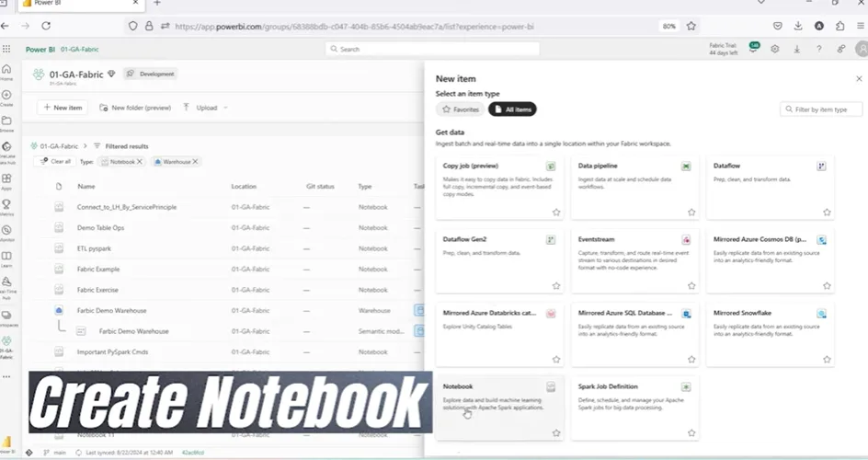
Task: Close the New item panel
Action: pyautogui.click(x=859, y=78)
